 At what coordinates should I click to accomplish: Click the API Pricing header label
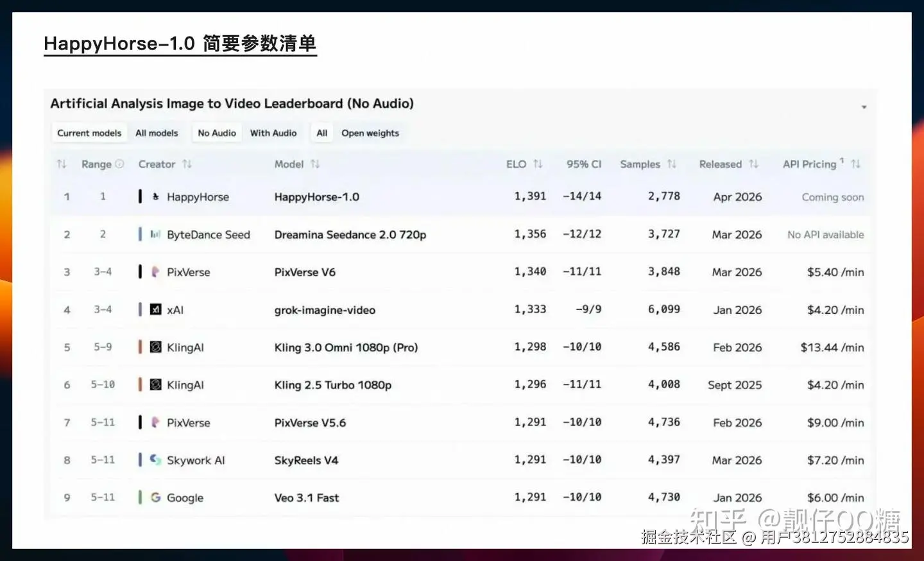click(x=810, y=164)
